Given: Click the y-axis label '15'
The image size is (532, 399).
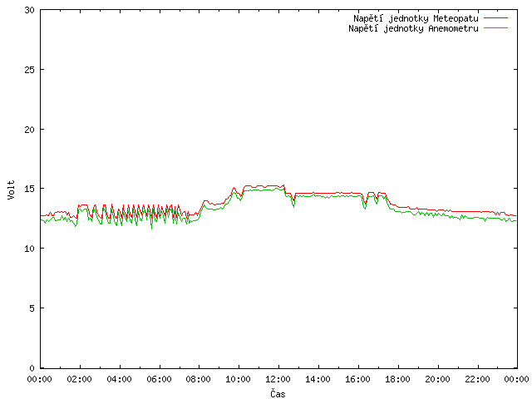Looking at the screenshot, I should (x=30, y=189).
